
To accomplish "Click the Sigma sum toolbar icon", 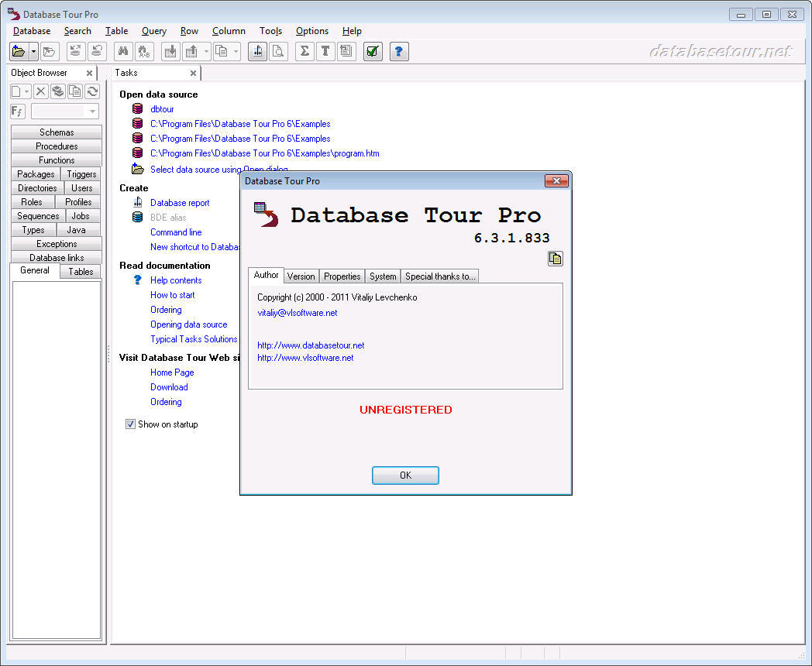I will [x=304, y=51].
